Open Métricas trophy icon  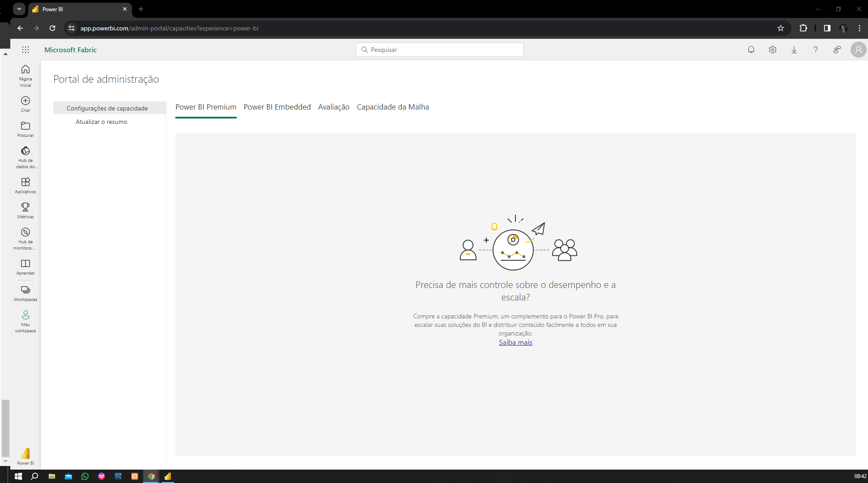click(x=26, y=207)
